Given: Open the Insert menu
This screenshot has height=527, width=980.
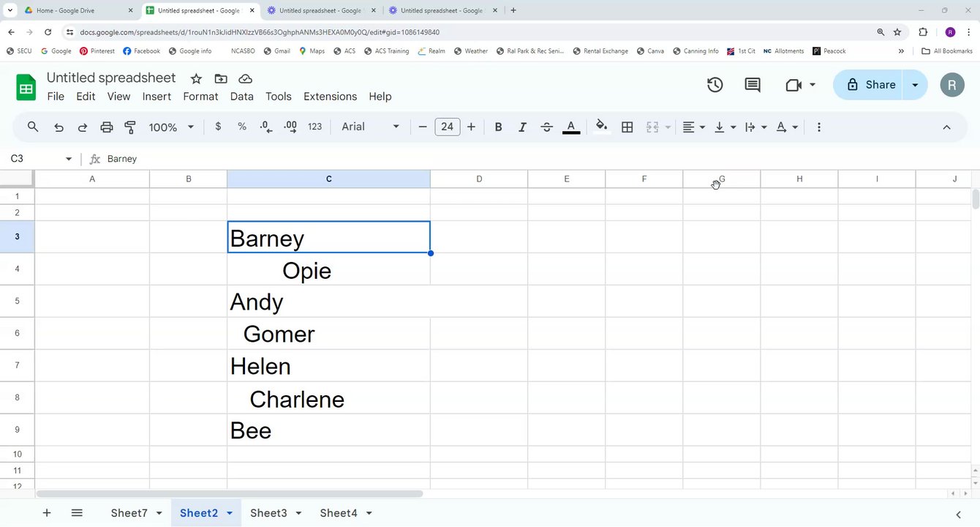Looking at the screenshot, I should tap(157, 97).
